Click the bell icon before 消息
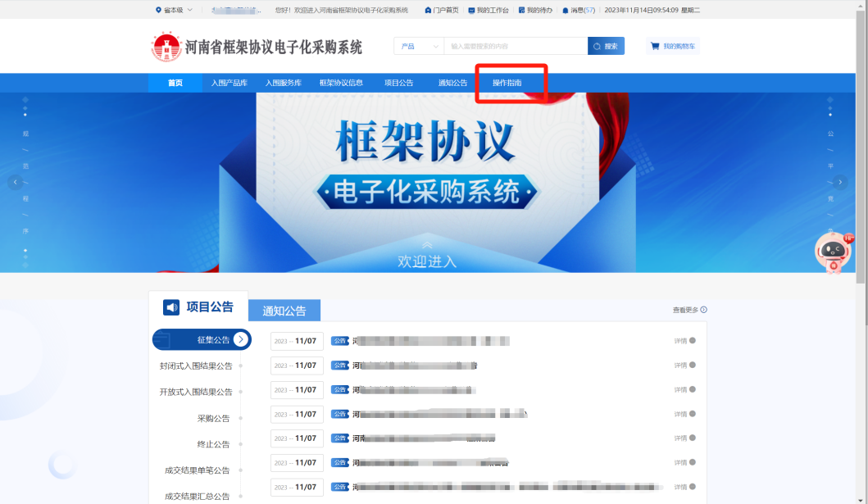The width and height of the screenshot is (868, 504). 566,10
